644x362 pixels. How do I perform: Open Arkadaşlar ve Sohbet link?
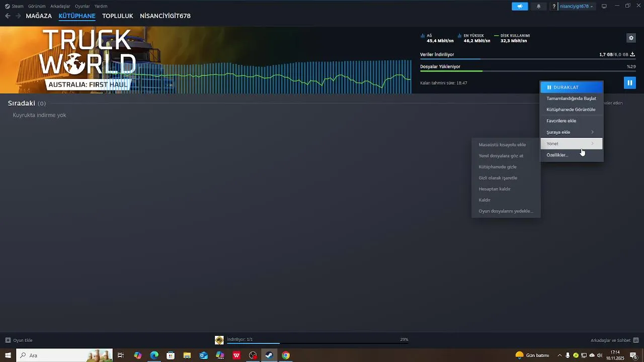pyautogui.click(x=611, y=340)
